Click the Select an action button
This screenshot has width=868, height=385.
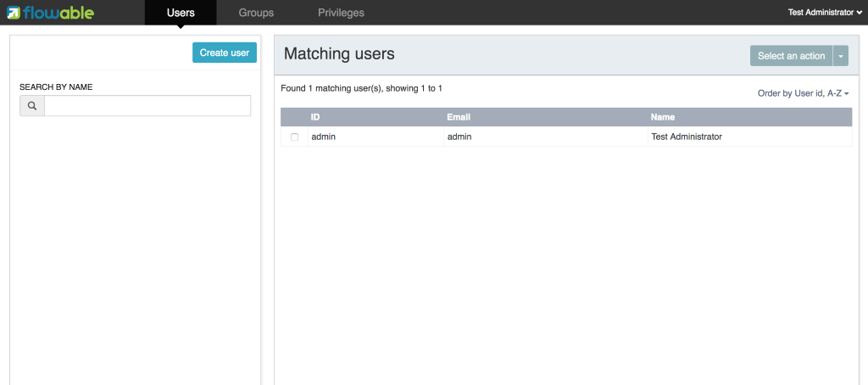[x=792, y=56]
